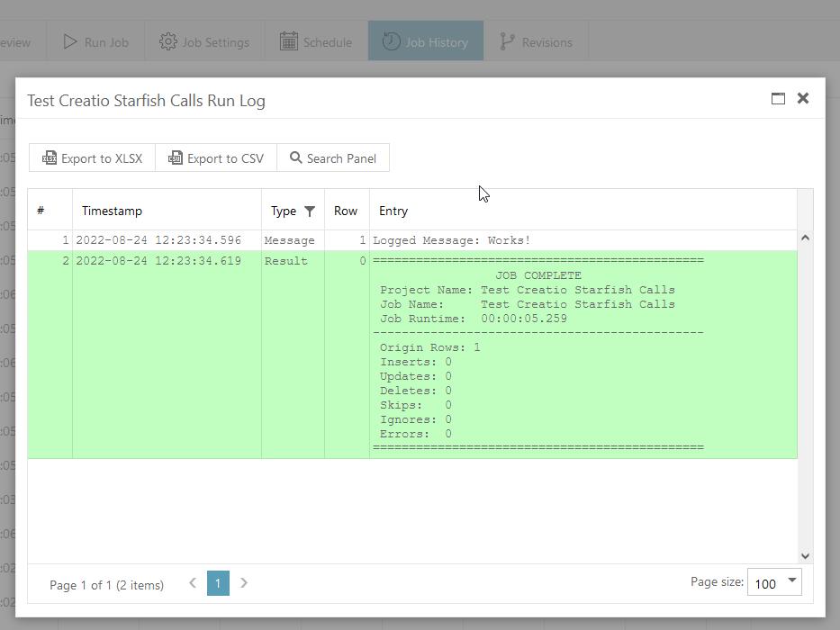Export the run log to CSV
Image resolution: width=840 pixels, height=630 pixels.
pyautogui.click(x=216, y=158)
